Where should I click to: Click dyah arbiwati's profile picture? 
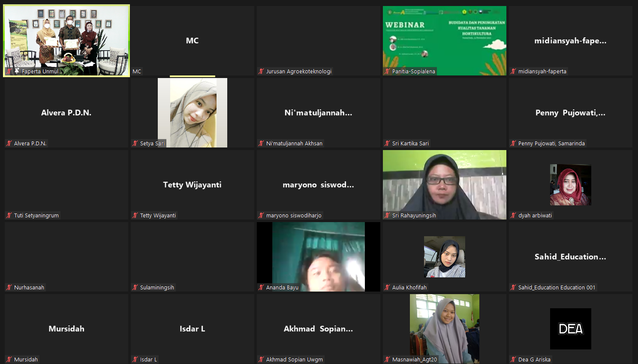(x=571, y=185)
